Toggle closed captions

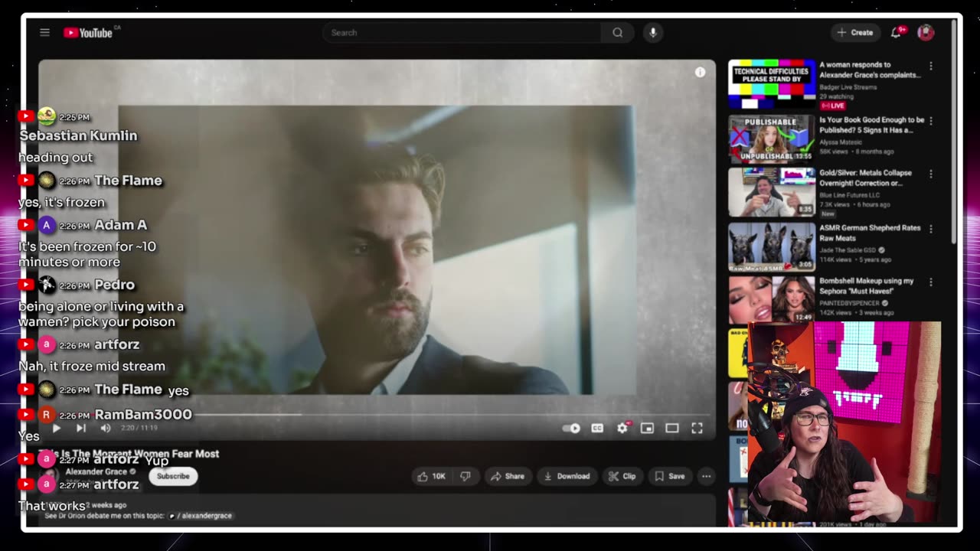coord(597,428)
